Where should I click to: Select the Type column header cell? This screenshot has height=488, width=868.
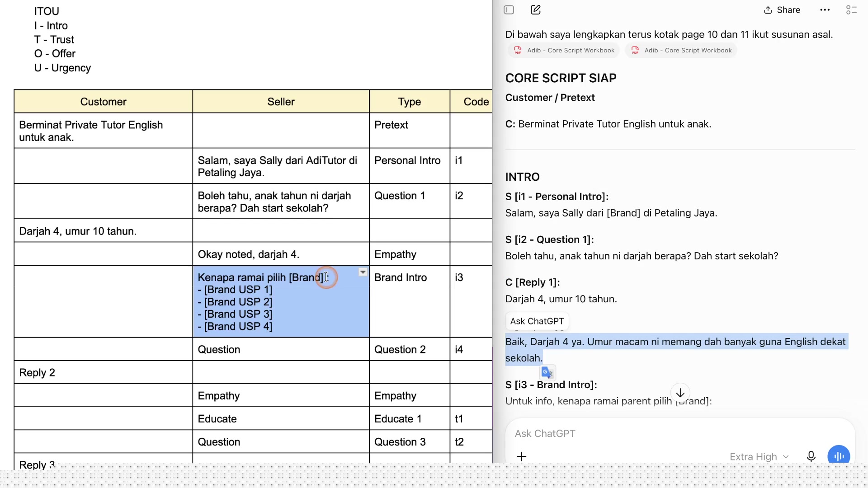[410, 102]
